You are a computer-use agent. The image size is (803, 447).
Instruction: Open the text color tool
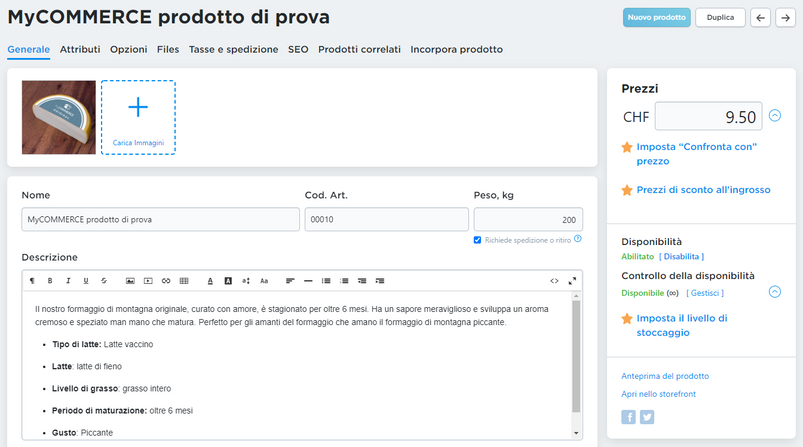pos(210,281)
